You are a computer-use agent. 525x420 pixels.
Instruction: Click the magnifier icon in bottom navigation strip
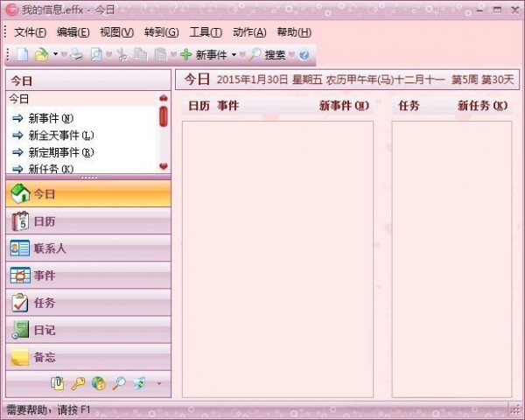tap(119, 383)
